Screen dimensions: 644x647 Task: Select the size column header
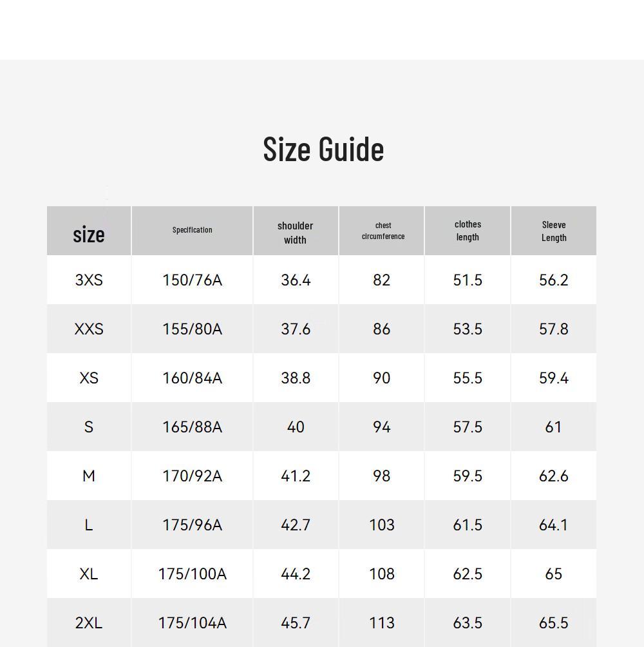pyautogui.click(x=89, y=235)
